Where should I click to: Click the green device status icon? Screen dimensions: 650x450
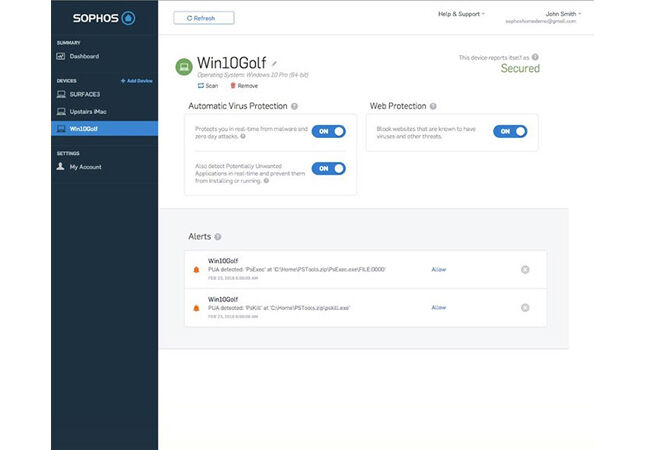pyautogui.click(x=184, y=67)
